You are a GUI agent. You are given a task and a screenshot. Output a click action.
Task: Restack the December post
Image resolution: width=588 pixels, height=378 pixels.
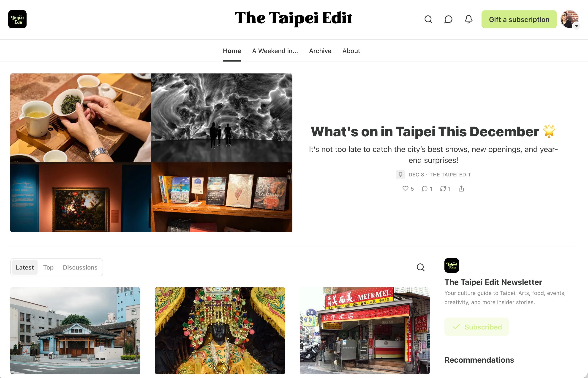coord(445,189)
